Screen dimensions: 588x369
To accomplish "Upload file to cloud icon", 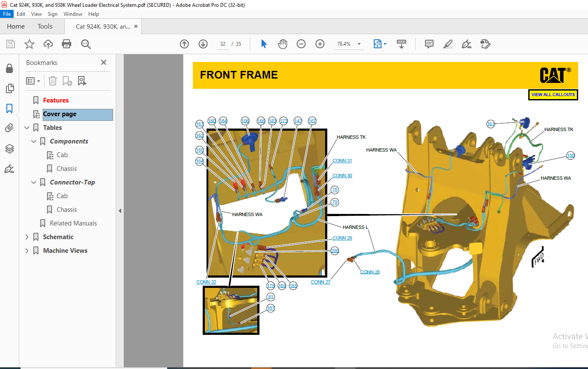I will click(48, 44).
